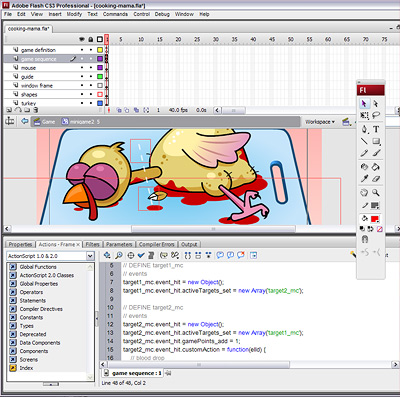This screenshot has height=397, width=400.
Task: Select the Rectangle tool
Action: [x=376, y=141]
